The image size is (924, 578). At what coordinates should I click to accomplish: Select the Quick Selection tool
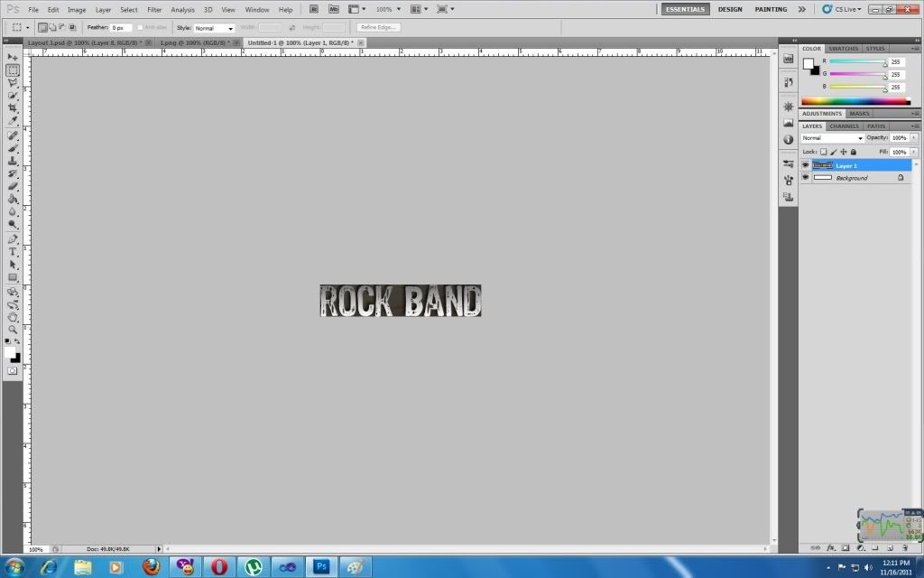click(x=13, y=96)
